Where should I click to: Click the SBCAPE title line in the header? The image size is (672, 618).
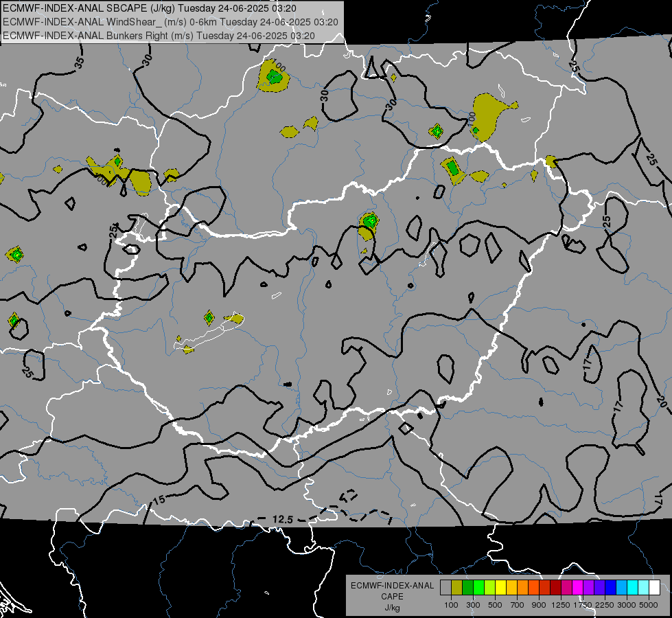click(x=150, y=8)
